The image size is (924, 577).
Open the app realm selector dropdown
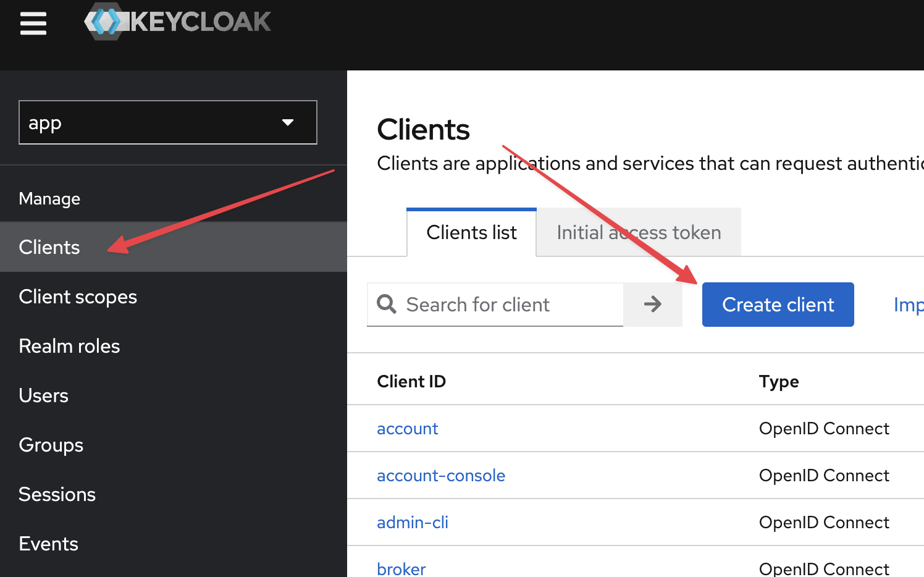pyautogui.click(x=168, y=122)
